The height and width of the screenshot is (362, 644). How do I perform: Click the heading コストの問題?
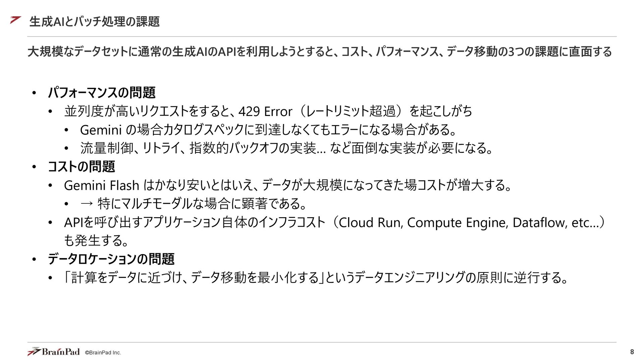tap(82, 167)
